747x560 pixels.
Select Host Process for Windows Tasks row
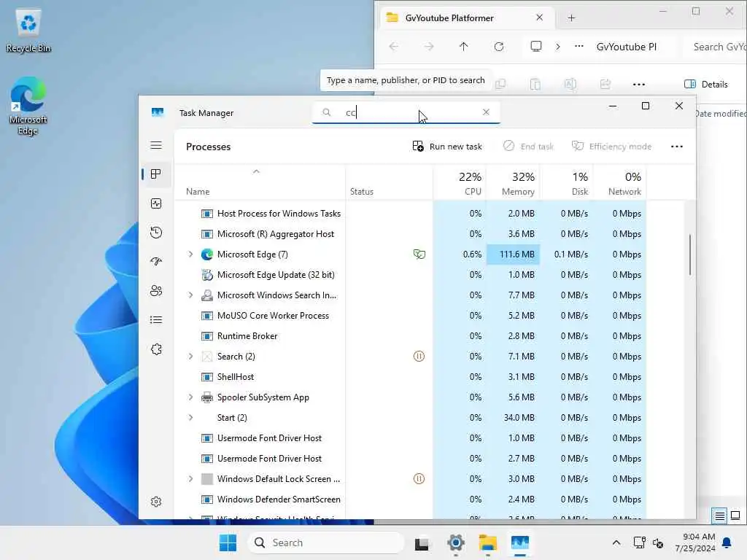pyautogui.click(x=411, y=214)
